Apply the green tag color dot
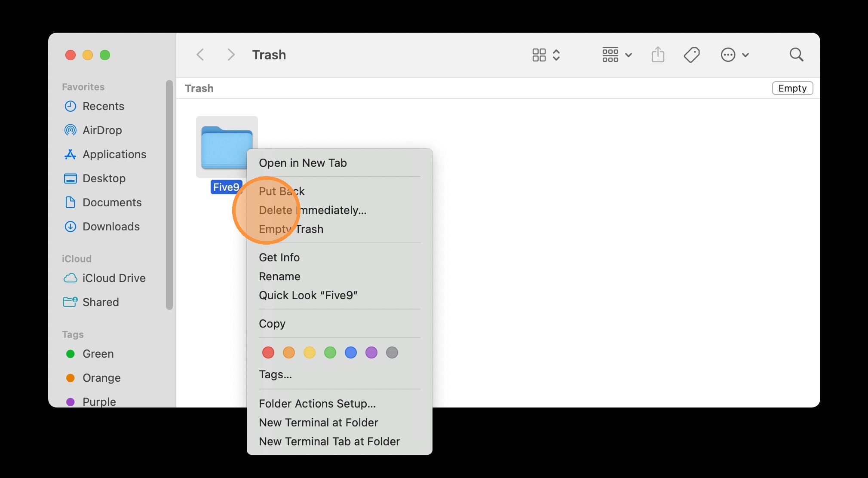This screenshot has width=868, height=478. pos(330,353)
